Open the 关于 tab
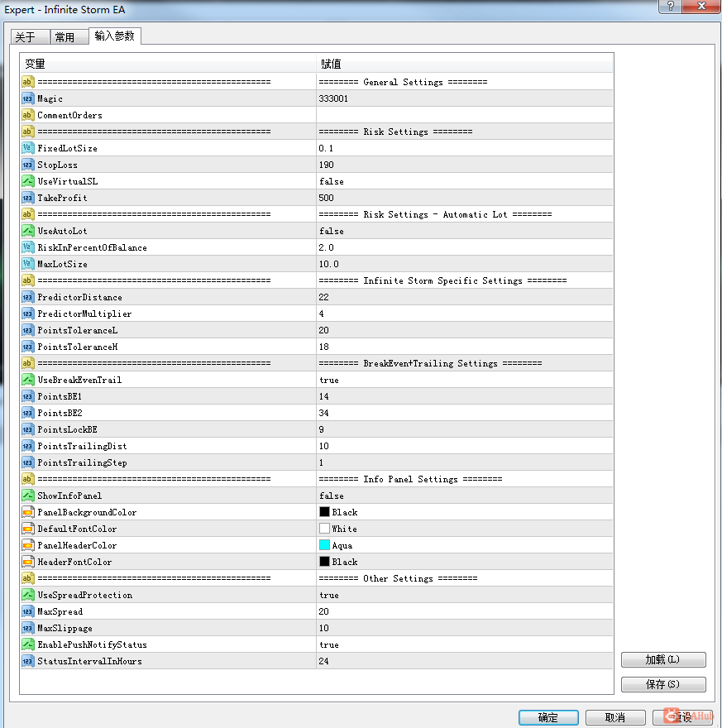Viewport: 722px width, 728px height. [x=30, y=36]
